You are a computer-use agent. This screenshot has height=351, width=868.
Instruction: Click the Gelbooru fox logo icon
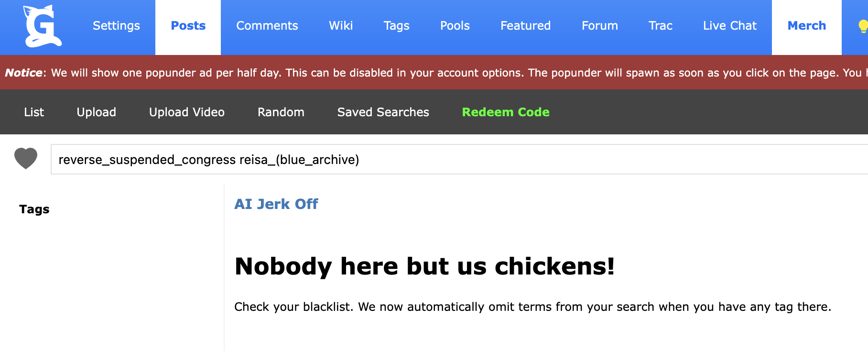coord(42,26)
